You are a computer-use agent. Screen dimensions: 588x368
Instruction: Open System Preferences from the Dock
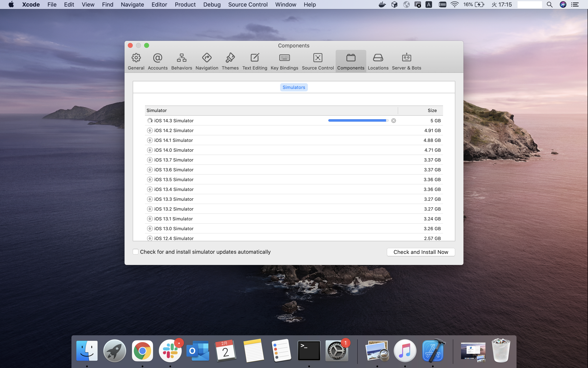coord(337,350)
